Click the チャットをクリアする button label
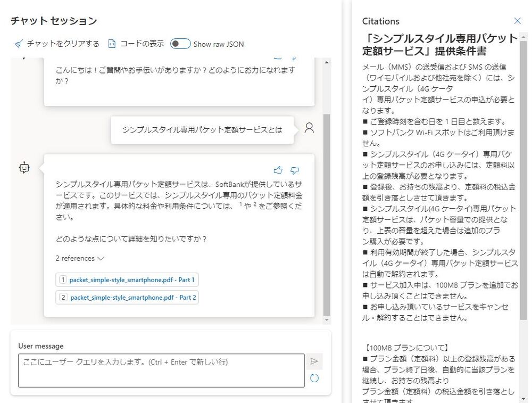The height and width of the screenshot is (403, 532). point(63,44)
